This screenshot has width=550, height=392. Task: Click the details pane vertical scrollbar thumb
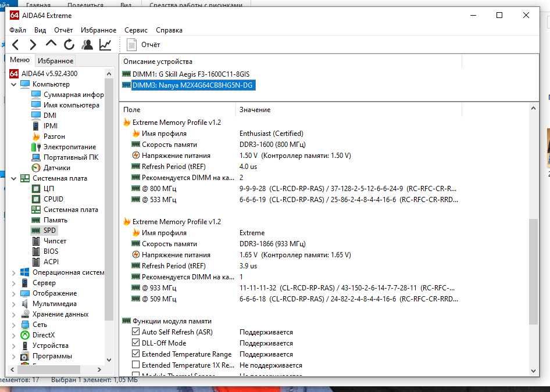click(533, 271)
